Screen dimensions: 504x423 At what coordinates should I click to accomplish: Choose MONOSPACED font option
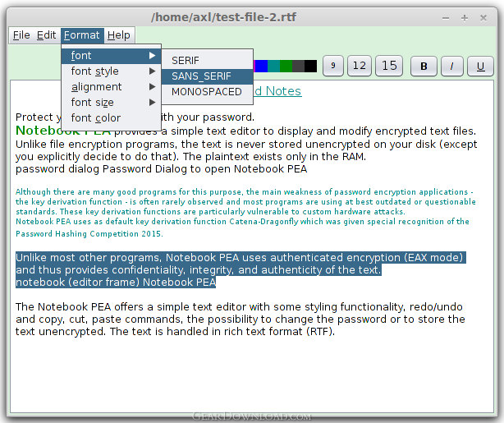(208, 92)
